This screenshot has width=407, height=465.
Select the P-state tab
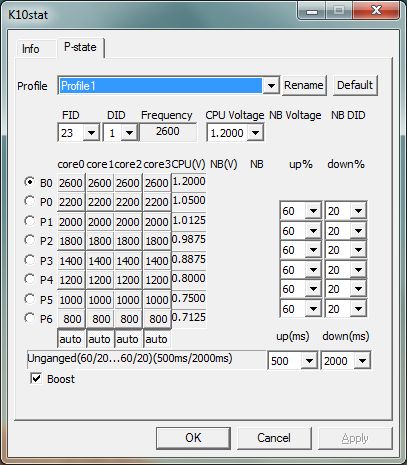coord(80,47)
